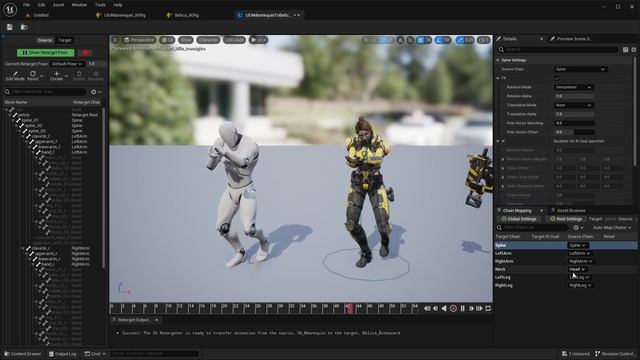The image size is (640, 360).
Task: Skip to the last frame of animation
Action: click(x=479, y=309)
